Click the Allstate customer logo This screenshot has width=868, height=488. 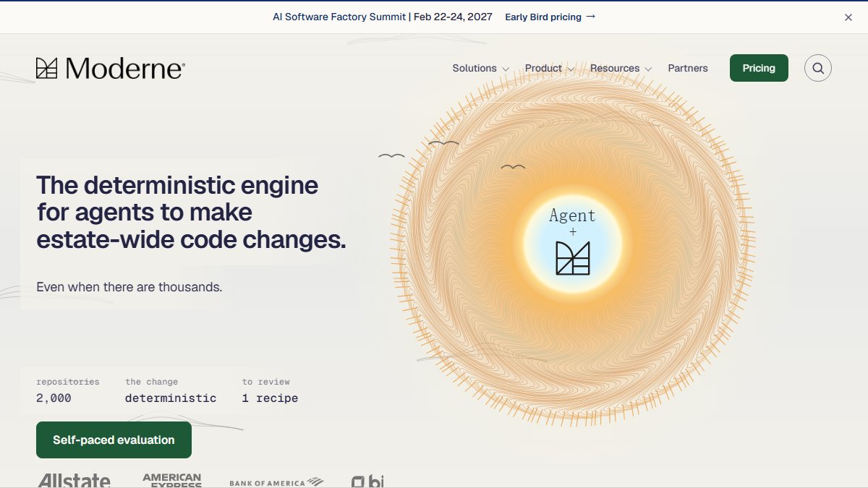click(x=75, y=481)
